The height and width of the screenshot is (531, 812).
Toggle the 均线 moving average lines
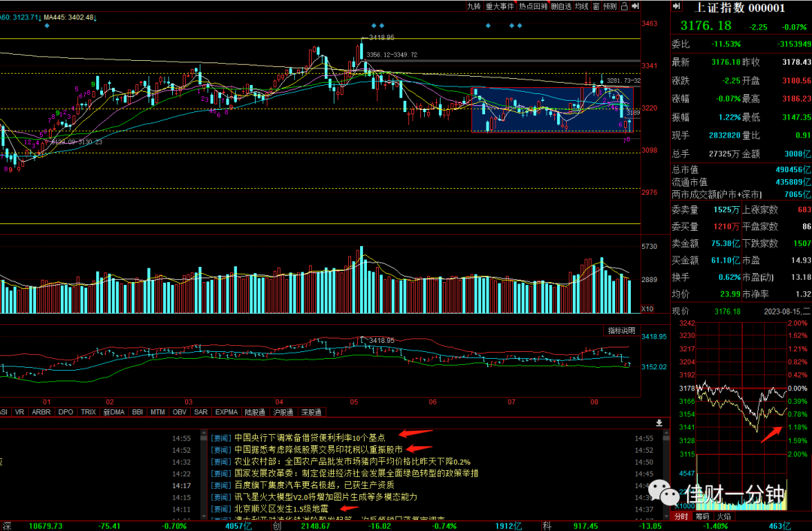[x=582, y=6]
